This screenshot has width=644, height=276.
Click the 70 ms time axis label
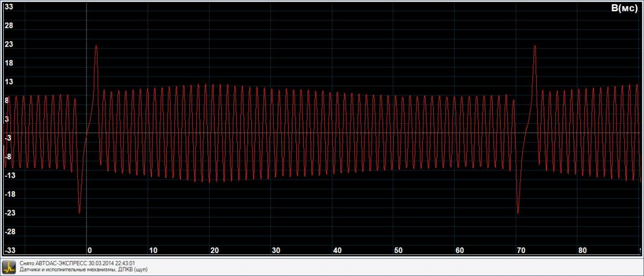[521, 250]
